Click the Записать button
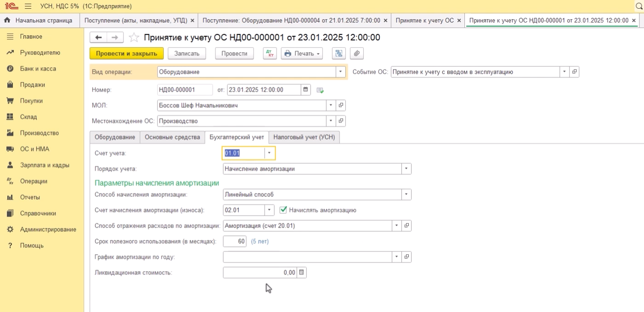Screen dimensions: 644x312 (186, 54)
